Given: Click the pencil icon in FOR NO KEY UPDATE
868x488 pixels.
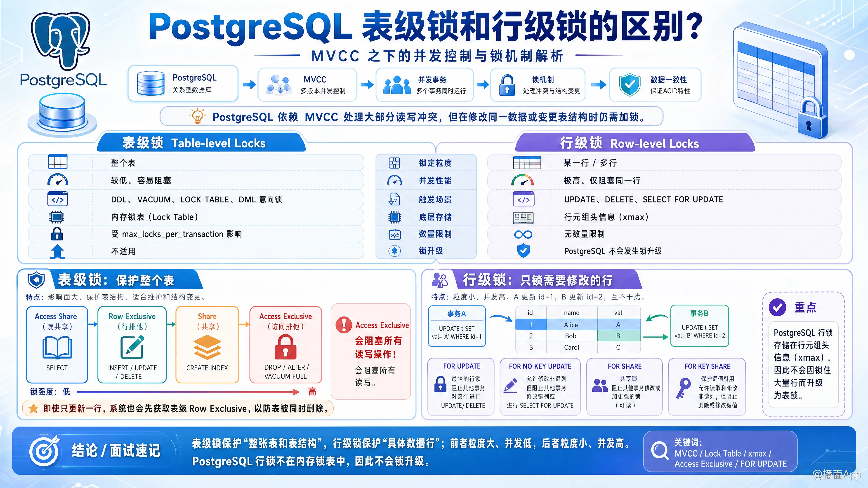Looking at the screenshot, I should [x=510, y=385].
